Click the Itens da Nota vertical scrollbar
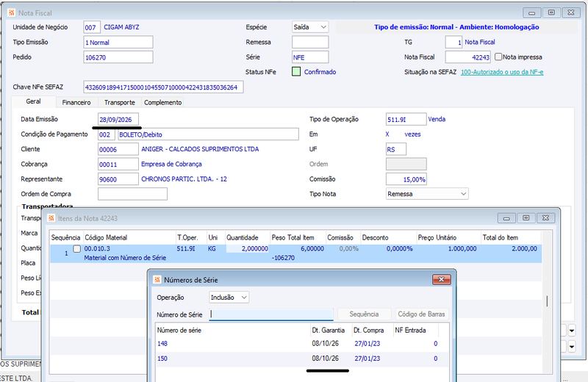Screen dimensions: 588x382 click(x=547, y=301)
